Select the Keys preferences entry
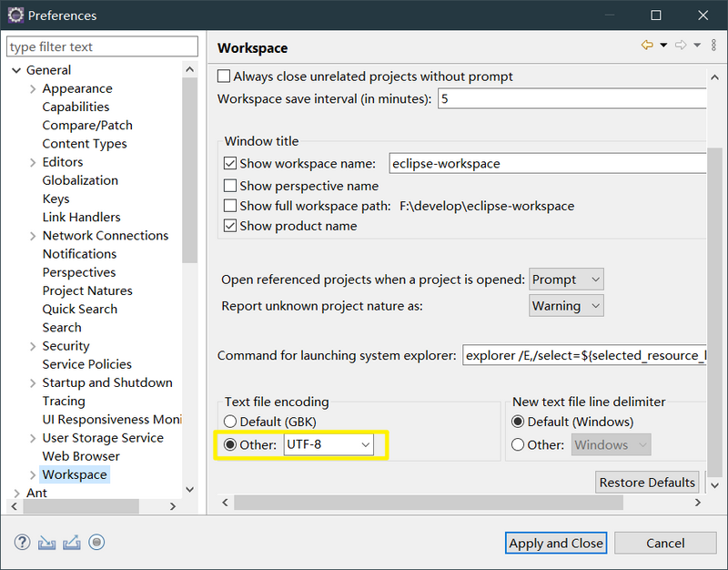 click(56, 198)
